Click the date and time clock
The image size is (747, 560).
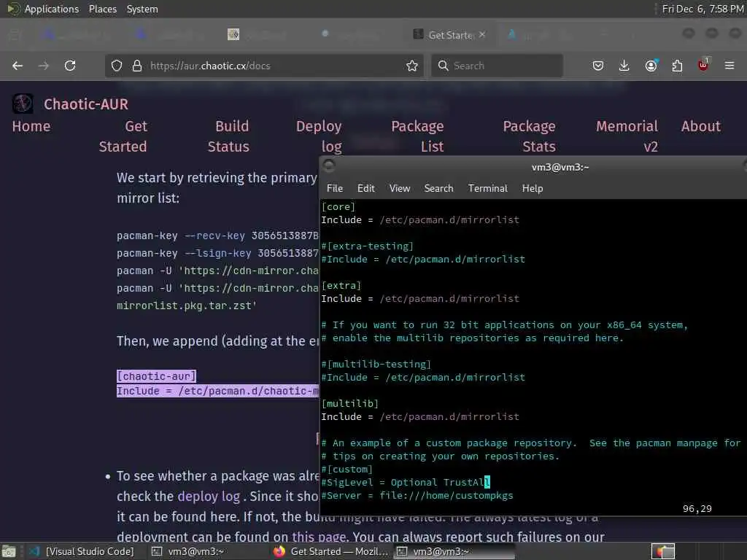tap(703, 9)
